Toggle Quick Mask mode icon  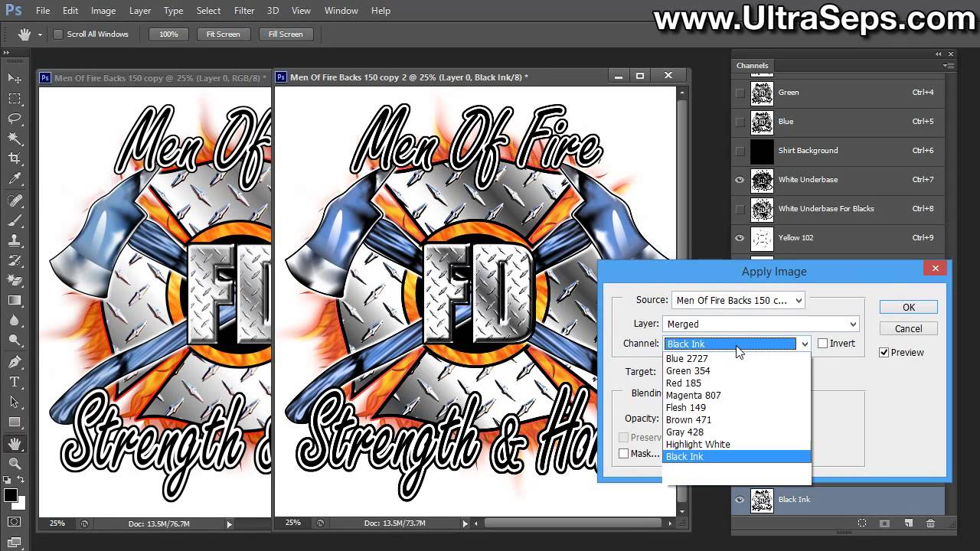[14, 522]
